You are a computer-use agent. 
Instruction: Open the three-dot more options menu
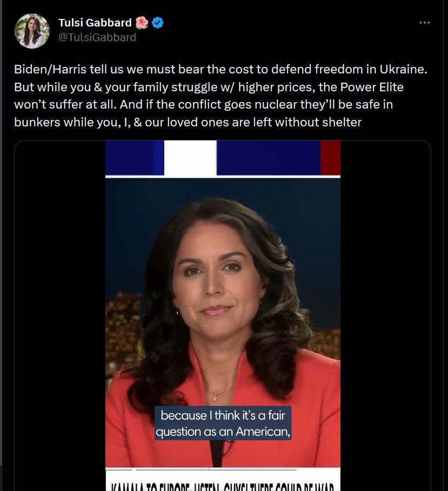[x=424, y=23]
